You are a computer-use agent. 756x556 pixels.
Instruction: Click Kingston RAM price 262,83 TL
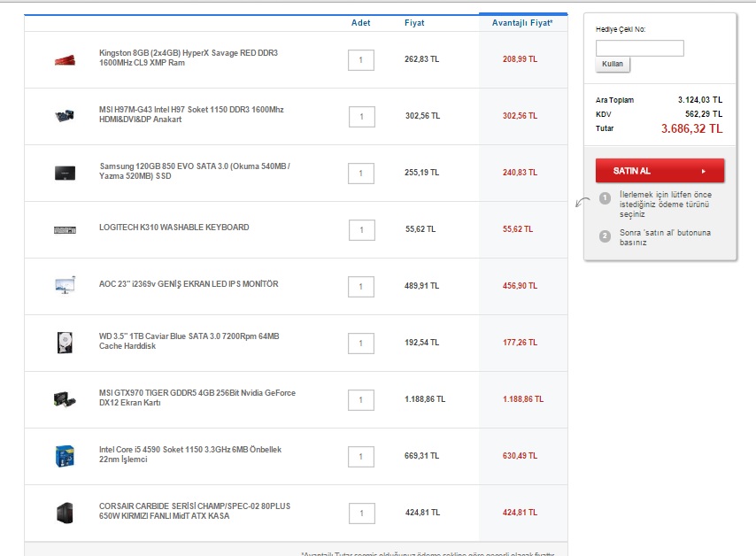coord(422,58)
